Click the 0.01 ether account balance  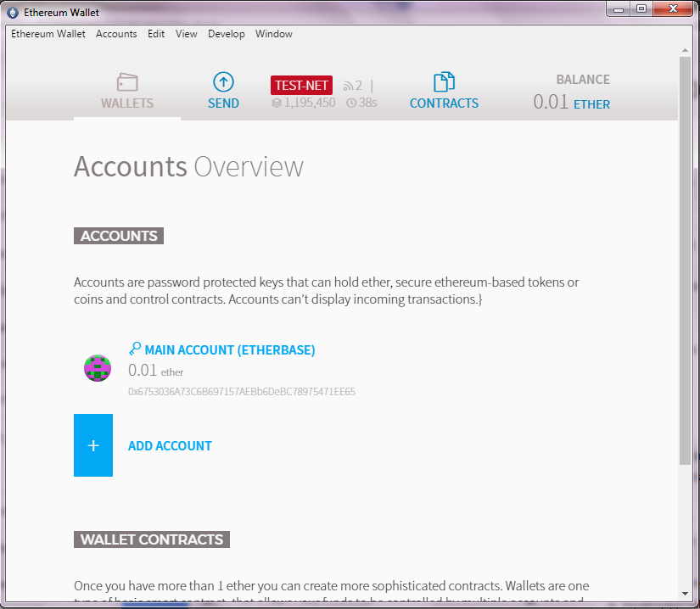[x=156, y=371]
